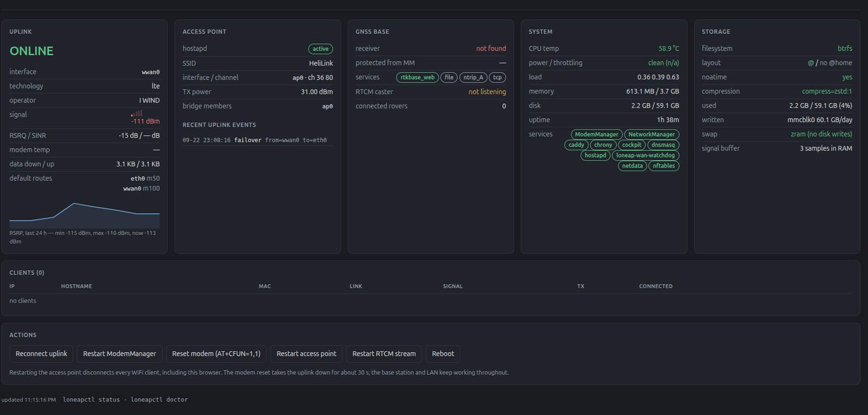Click the Restart RTCM stream button
The image size is (868, 415).
click(x=384, y=354)
